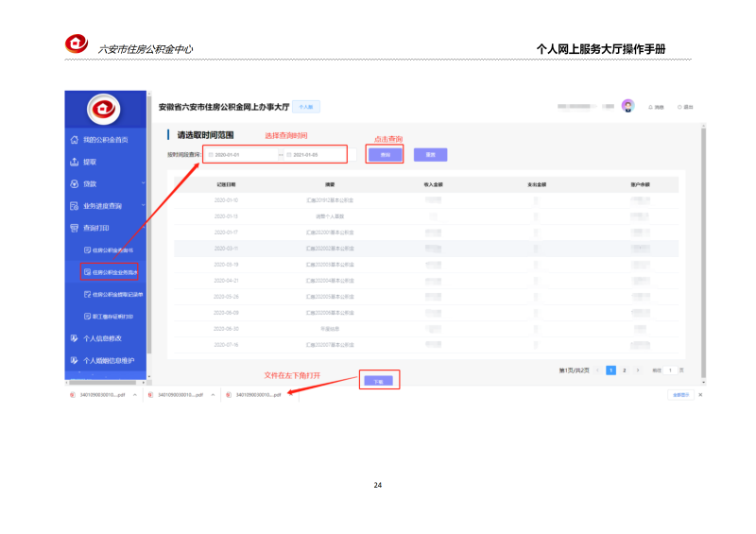This screenshot has width=756, height=534.
Task: Click the previous page arrow in pagination
Action: [597, 370]
